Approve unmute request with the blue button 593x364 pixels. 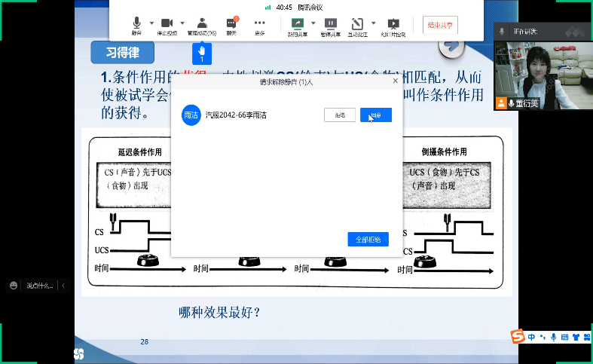pyautogui.click(x=375, y=115)
